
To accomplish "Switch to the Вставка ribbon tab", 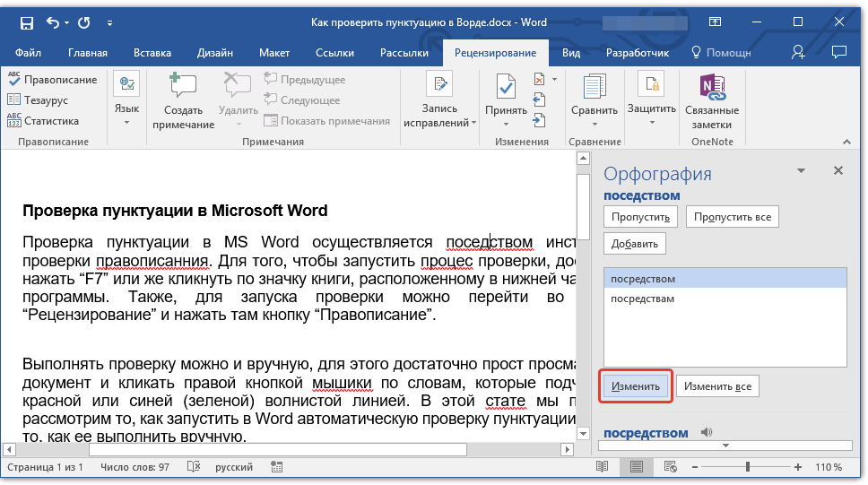I will coord(152,53).
